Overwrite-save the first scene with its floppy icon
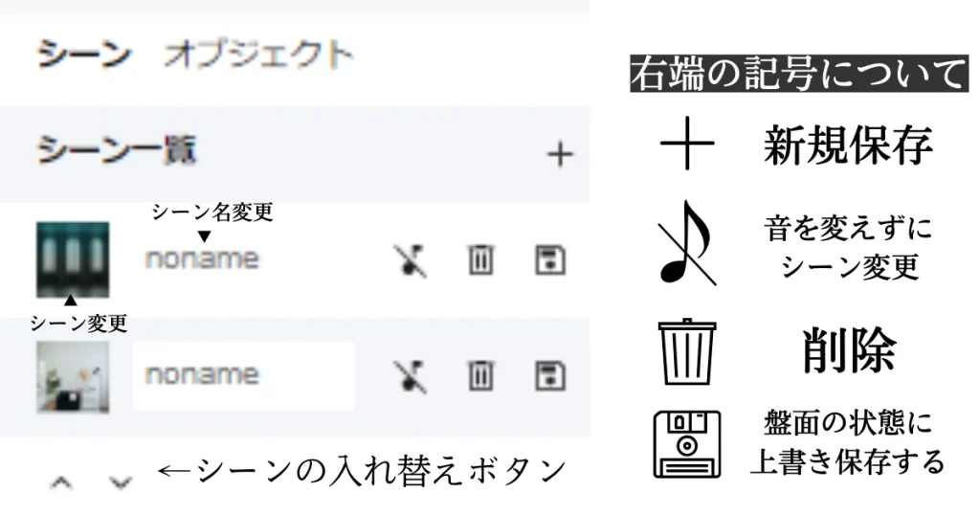The height and width of the screenshot is (515, 980). (x=550, y=260)
